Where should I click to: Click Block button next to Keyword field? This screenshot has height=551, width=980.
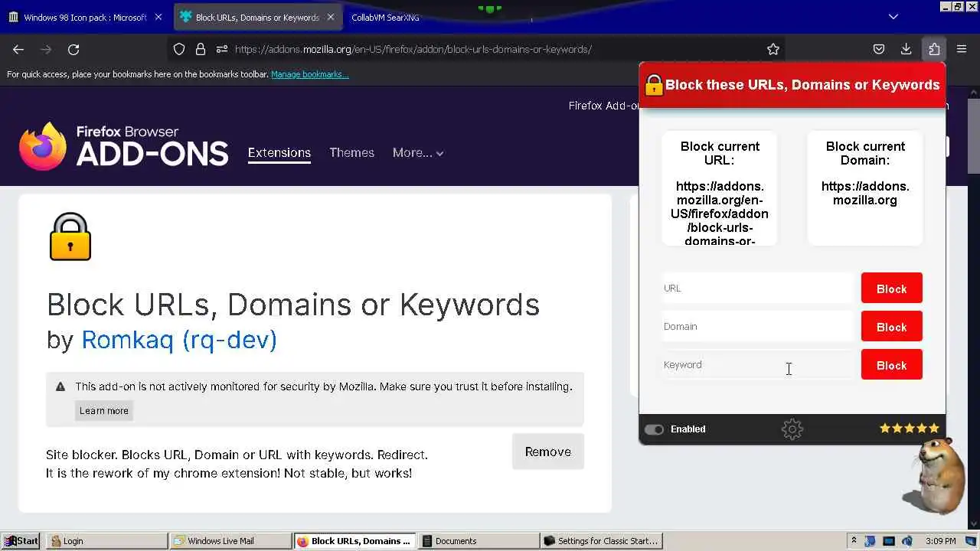pyautogui.click(x=891, y=365)
